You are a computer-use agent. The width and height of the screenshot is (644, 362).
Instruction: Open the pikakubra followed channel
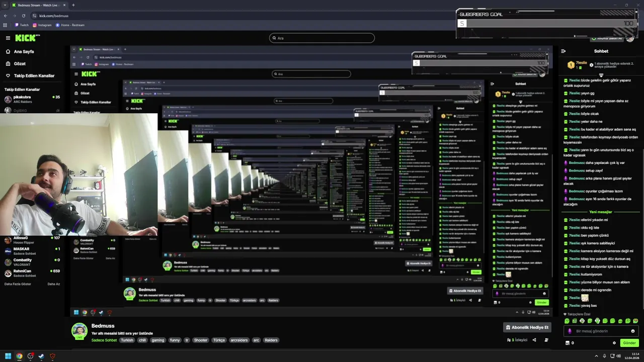[32, 99]
